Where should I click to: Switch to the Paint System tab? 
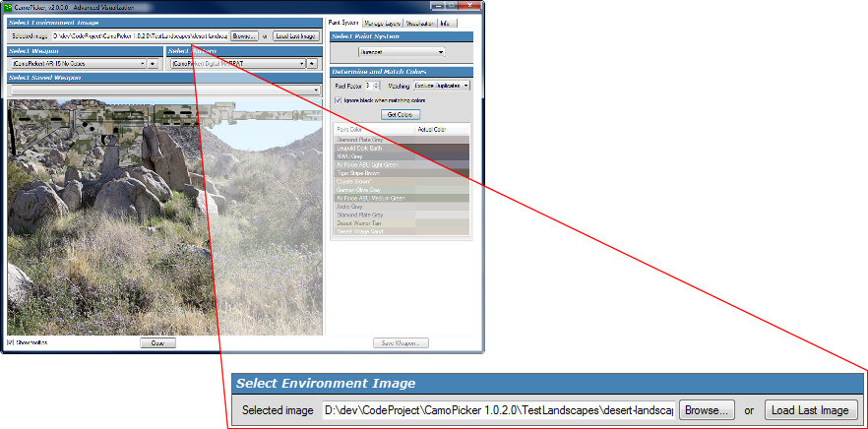point(343,24)
